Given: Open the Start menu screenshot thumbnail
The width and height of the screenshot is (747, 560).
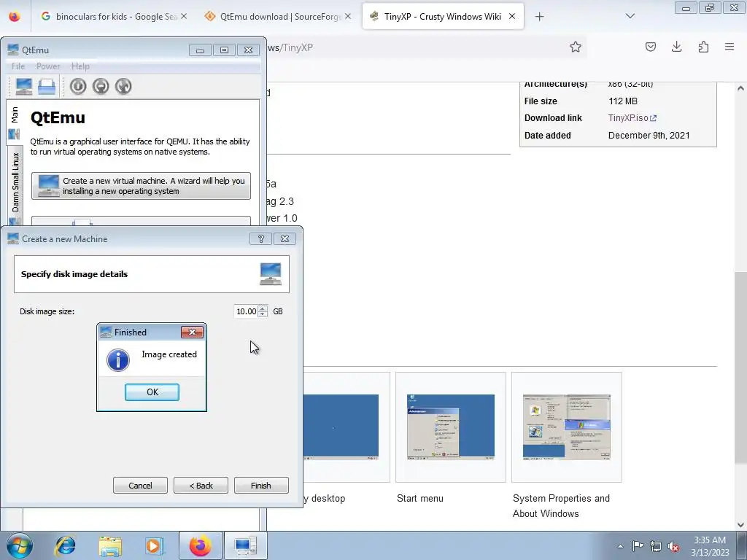Looking at the screenshot, I should (451, 427).
